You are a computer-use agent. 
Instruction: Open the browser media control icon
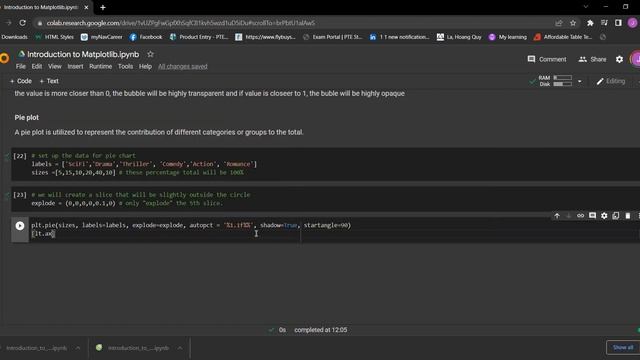(604, 23)
